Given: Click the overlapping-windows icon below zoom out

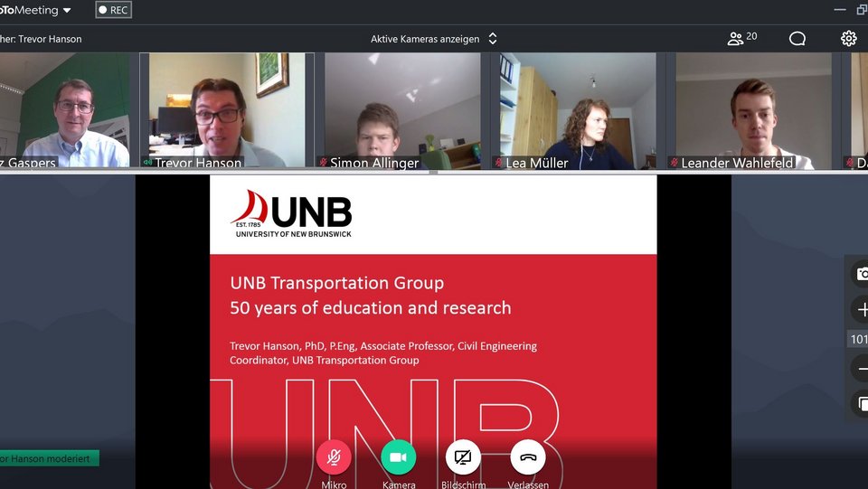Looking at the screenshot, I should [x=860, y=403].
